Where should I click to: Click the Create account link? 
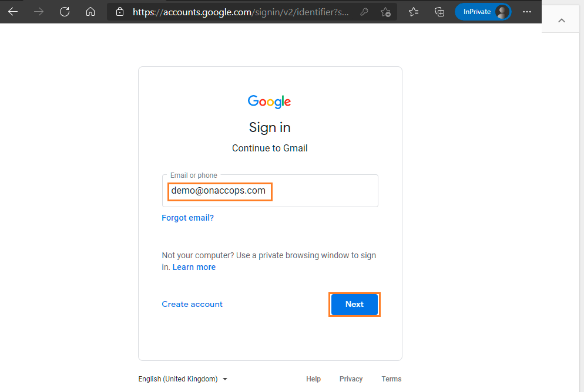click(192, 304)
